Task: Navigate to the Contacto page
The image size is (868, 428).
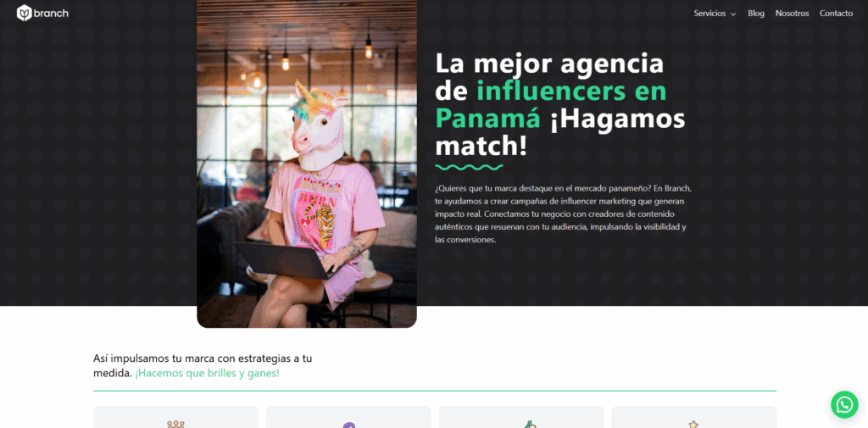Action: 836,14
